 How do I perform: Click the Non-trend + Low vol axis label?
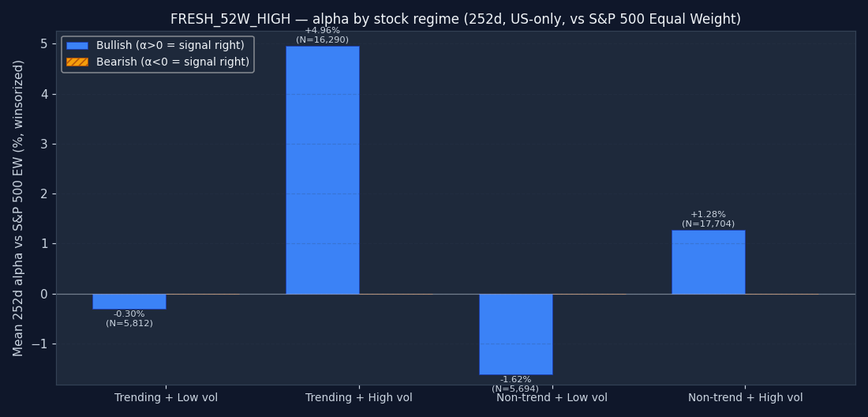point(552,398)
